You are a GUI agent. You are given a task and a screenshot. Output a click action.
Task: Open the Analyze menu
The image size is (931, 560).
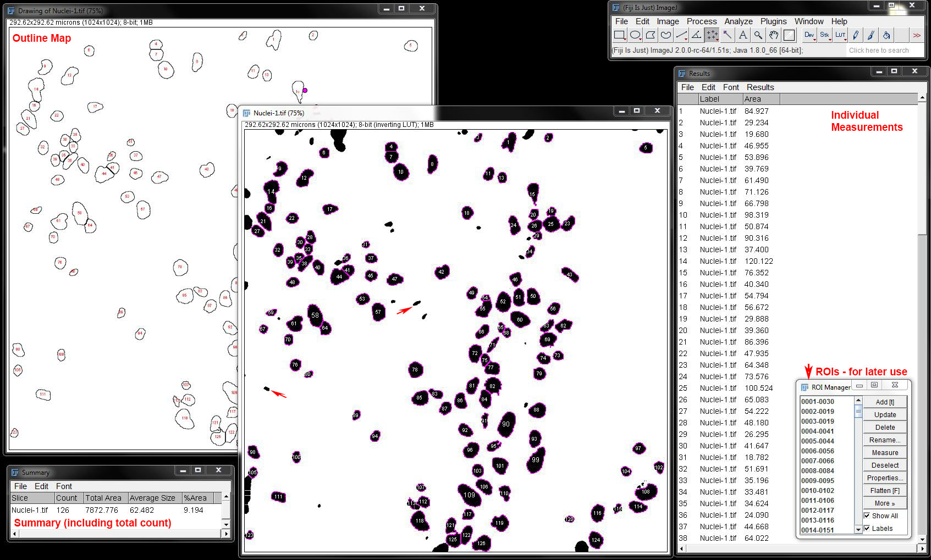pyautogui.click(x=739, y=21)
